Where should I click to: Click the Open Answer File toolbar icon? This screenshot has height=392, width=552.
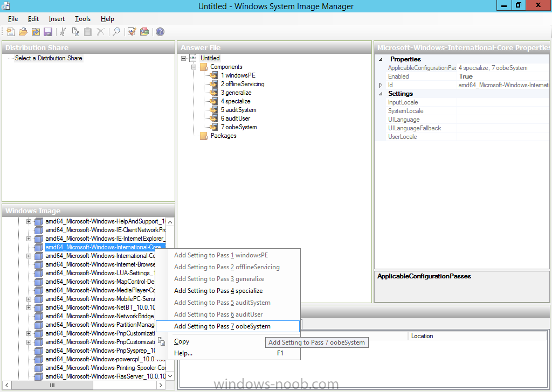coord(23,32)
